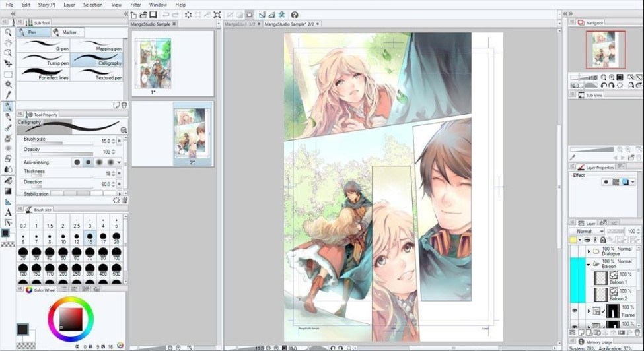
Task: Click yellow palette color swatch in Layer panel
Action: click(x=573, y=240)
